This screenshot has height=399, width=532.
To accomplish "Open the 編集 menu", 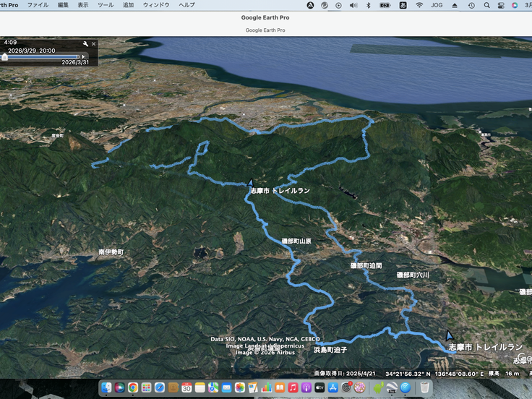I will [x=64, y=5].
